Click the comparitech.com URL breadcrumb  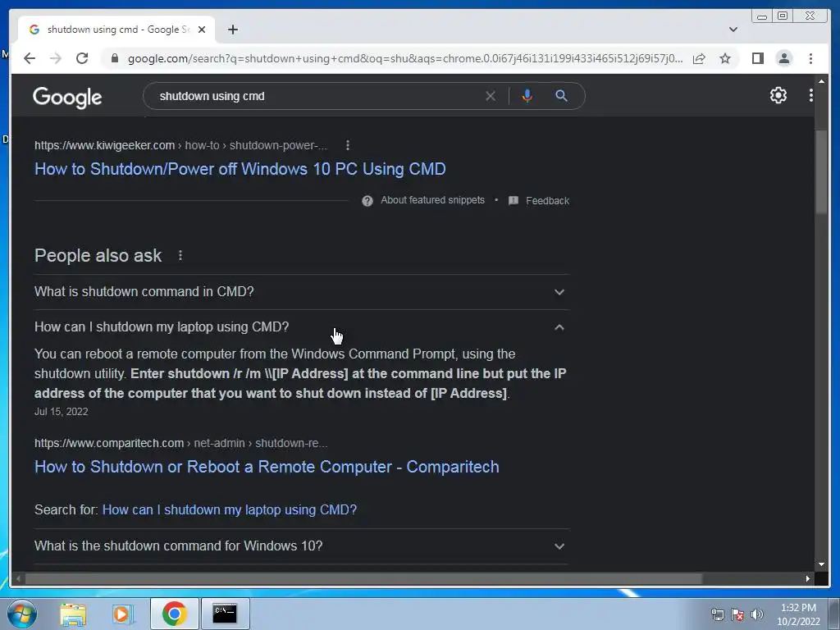[x=181, y=443]
